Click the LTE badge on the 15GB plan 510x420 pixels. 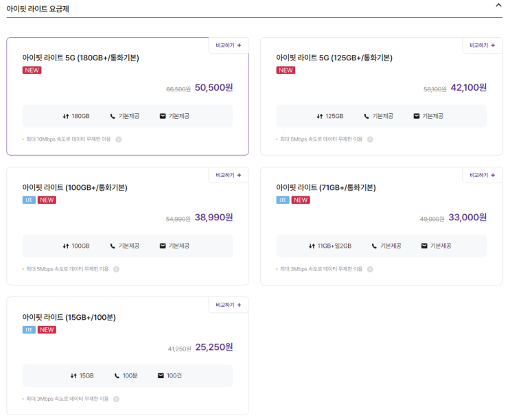click(28, 329)
